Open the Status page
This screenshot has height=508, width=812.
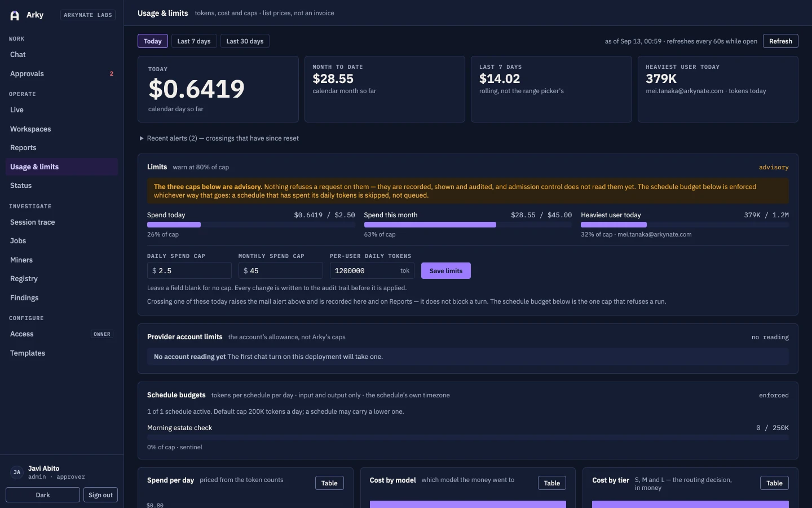pyautogui.click(x=61, y=186)
